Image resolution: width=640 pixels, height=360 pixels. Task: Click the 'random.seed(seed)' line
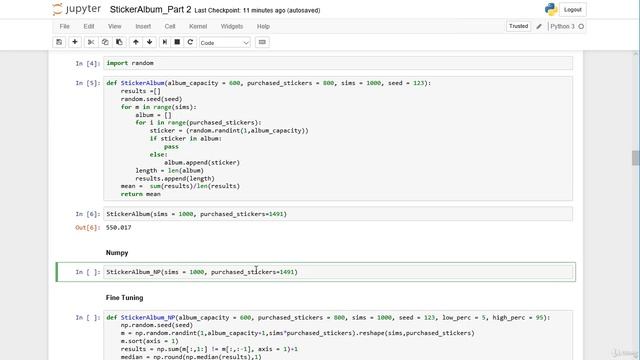151,99
